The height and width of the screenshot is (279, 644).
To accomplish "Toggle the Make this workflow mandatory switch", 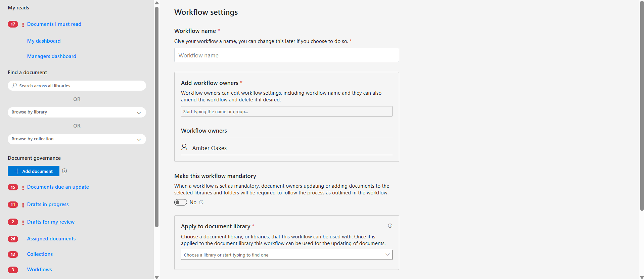I will 181,202.
